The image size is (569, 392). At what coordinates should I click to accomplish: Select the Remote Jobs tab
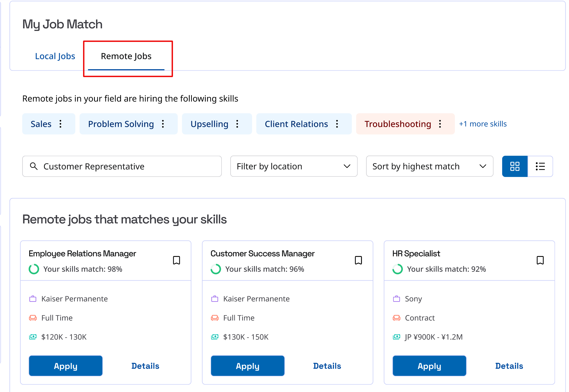(x=126, y=56)
